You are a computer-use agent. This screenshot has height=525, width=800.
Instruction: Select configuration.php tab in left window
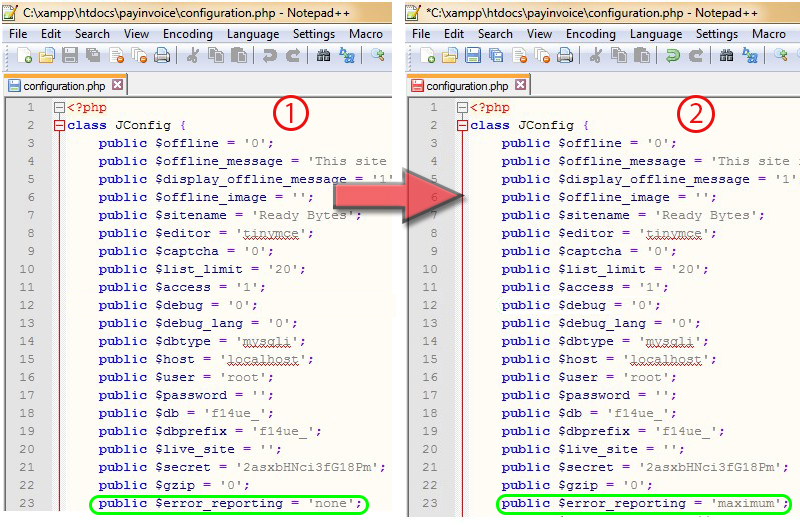click(65, 85)
